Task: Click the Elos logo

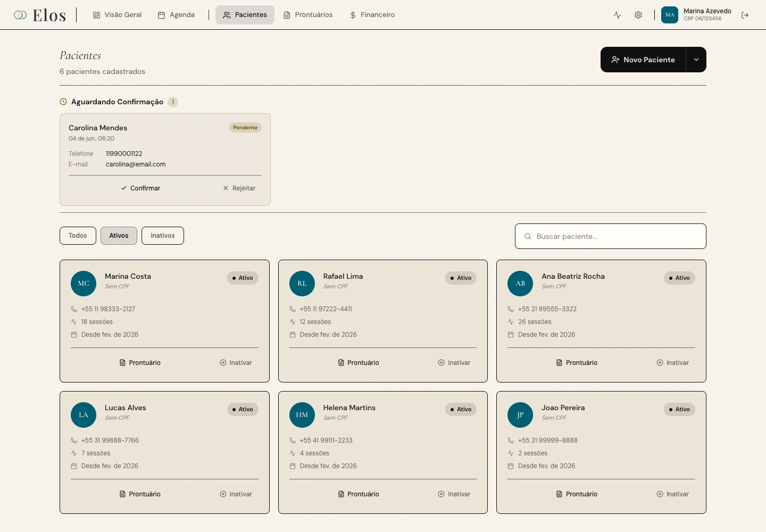Action: coord(40,15)
